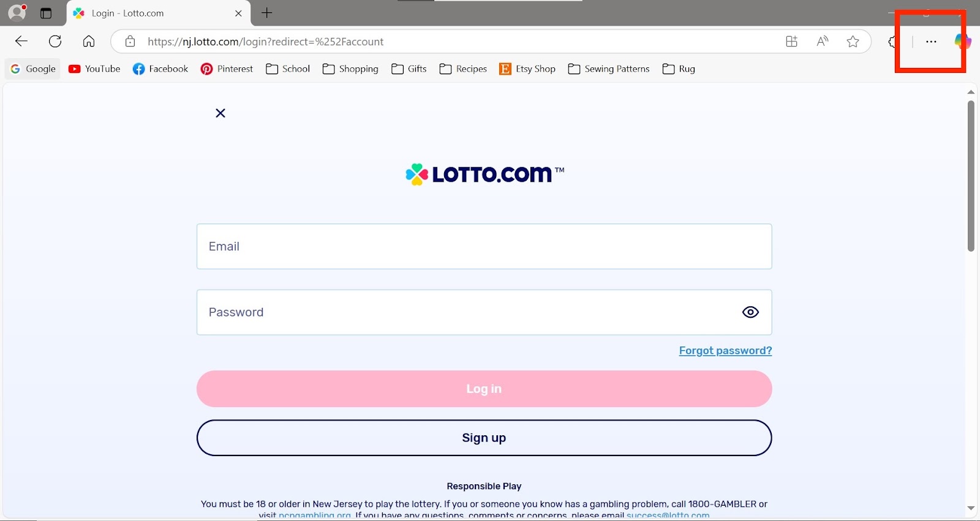
Task: Expand the School bookmarks folder
Action: pos(288,69)
